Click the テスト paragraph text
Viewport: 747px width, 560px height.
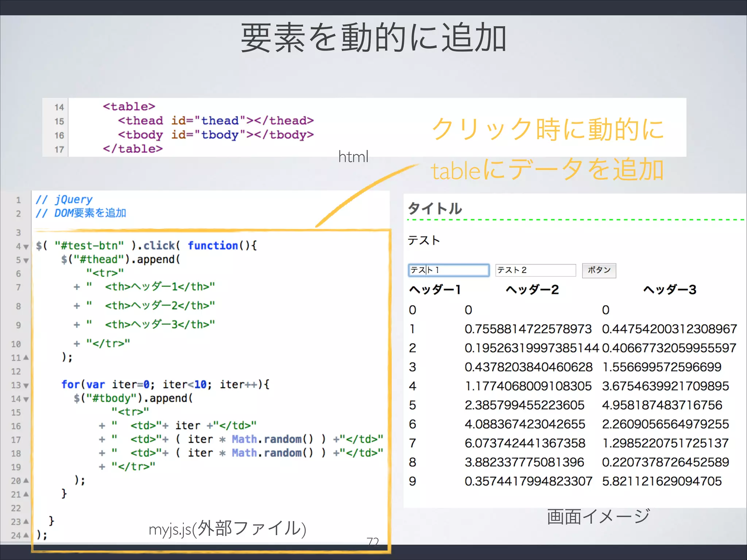click(424, 240)
